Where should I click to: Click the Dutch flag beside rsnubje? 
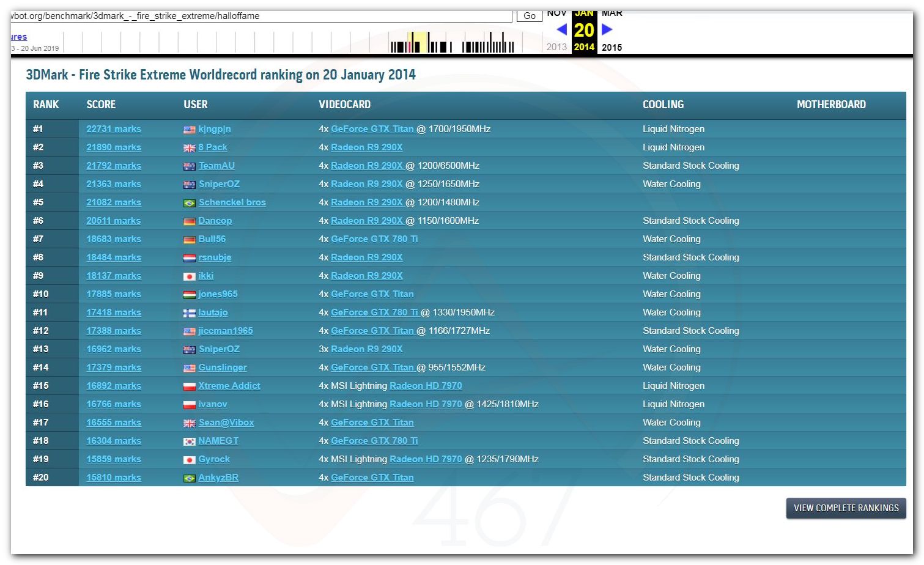tap(190, 258)
